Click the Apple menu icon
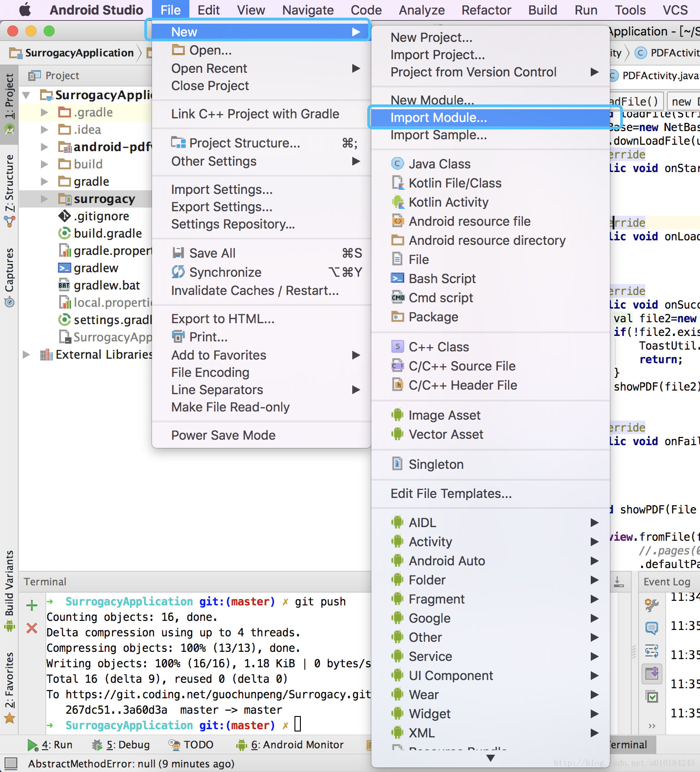 [x=25, y=9]
